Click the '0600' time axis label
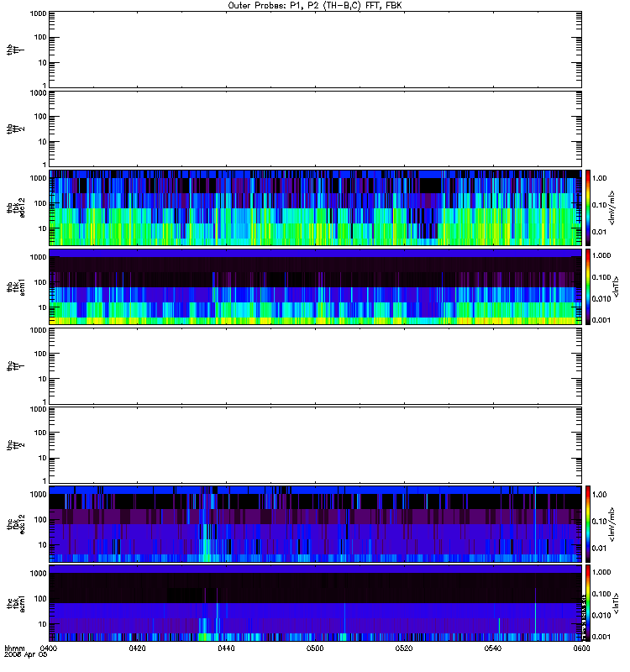Screen dimensions: 630x672 (581, 648)
